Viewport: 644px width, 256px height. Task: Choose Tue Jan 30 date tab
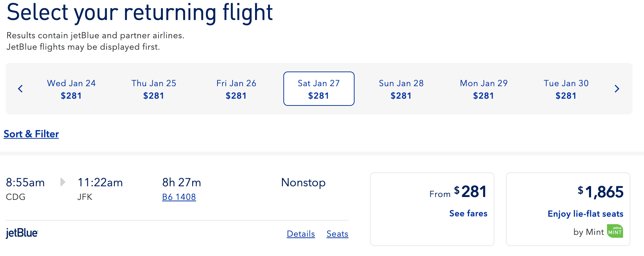pos(566,89)
